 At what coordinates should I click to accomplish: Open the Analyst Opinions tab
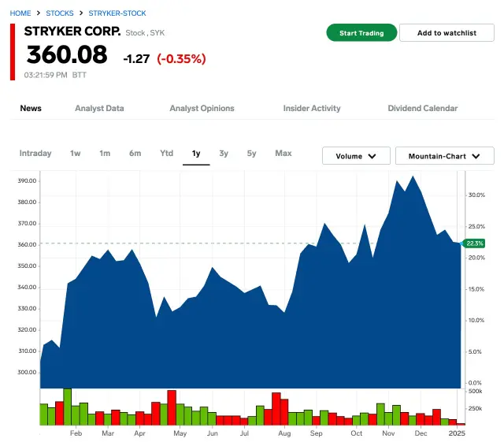click(x=202, y=108)
